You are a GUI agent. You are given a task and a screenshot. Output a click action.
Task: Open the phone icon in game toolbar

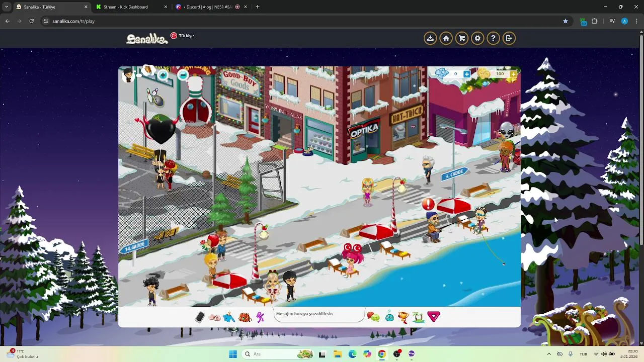200,317
